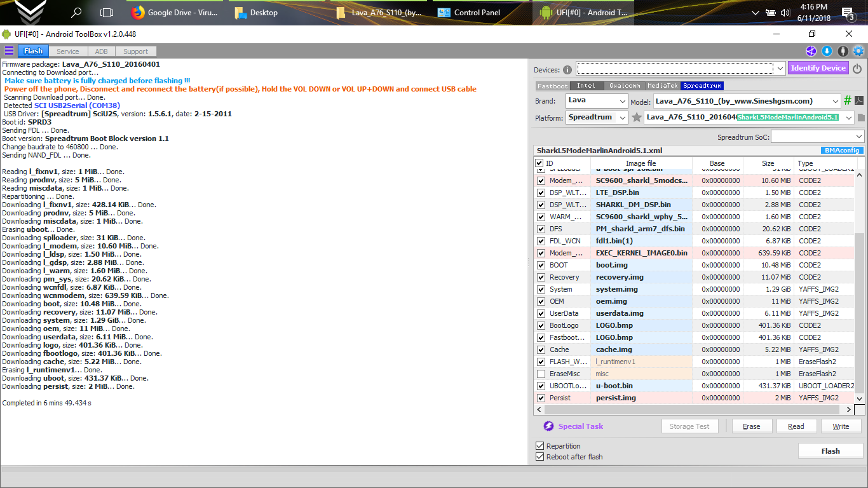Click the Size column header
This screenshot has height=488, width=868.
click(x=768, y=163)
